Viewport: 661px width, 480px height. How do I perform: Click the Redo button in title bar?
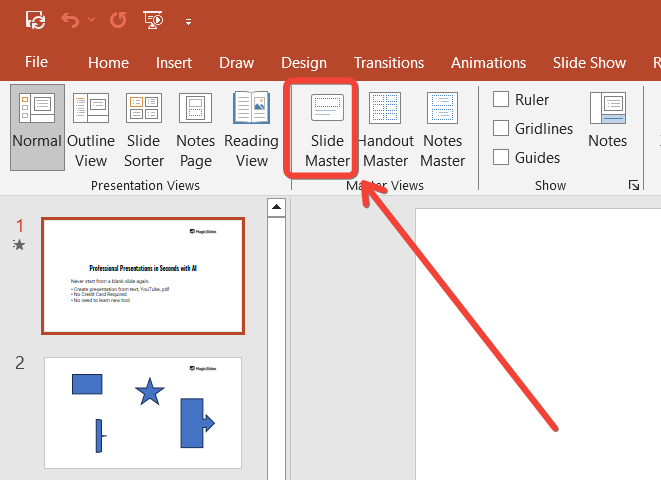point(117,20)
